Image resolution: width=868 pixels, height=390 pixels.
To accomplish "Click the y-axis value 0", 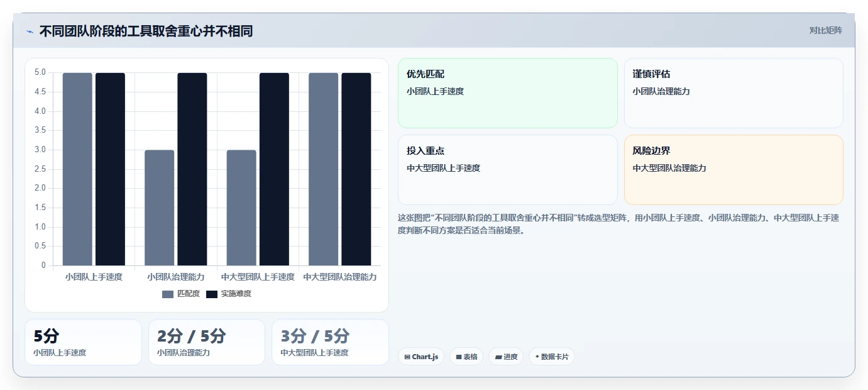I will pyautogui.click(x=43, y=265).
